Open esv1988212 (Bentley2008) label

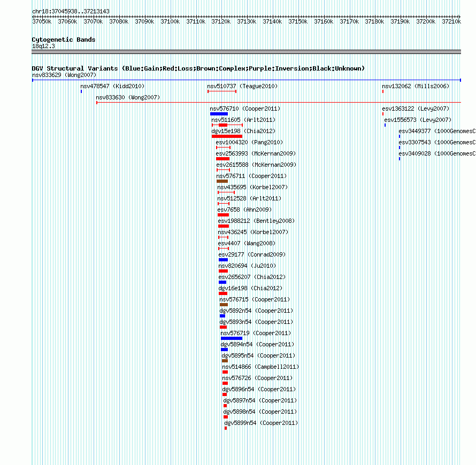pyautogui.click(x=256, y=221)
